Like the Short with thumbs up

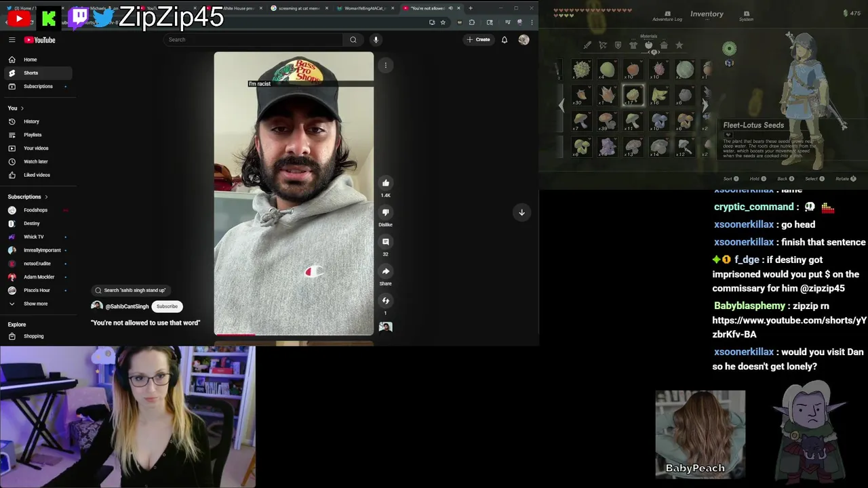385,183
